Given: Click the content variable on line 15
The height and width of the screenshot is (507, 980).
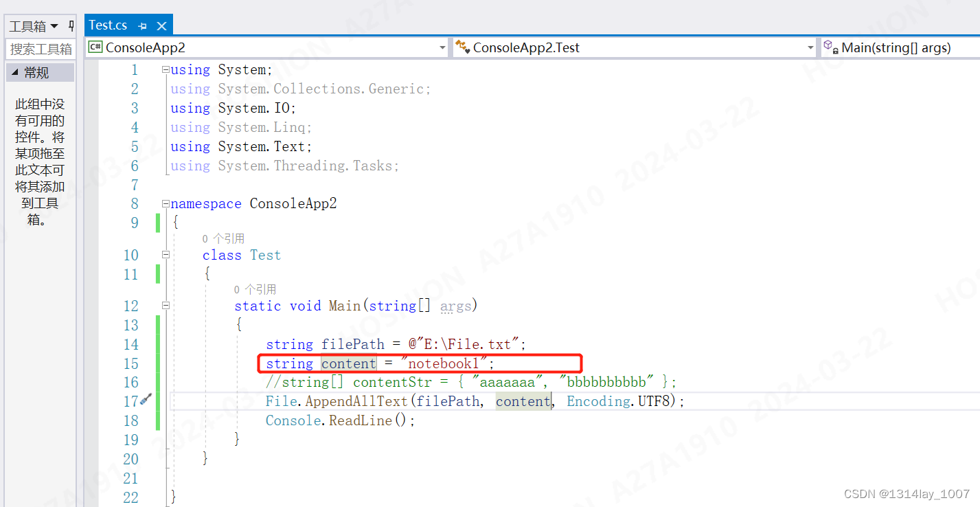Looking at the screenshot, I should [349, 363].
